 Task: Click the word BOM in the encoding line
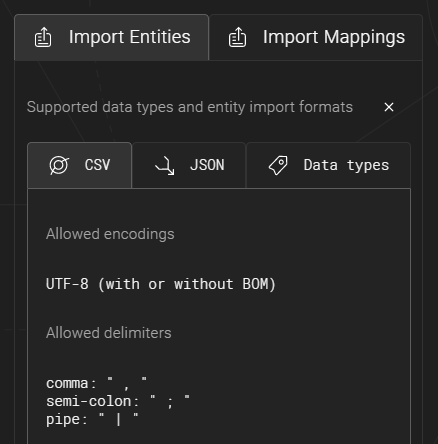pos(255,284)
